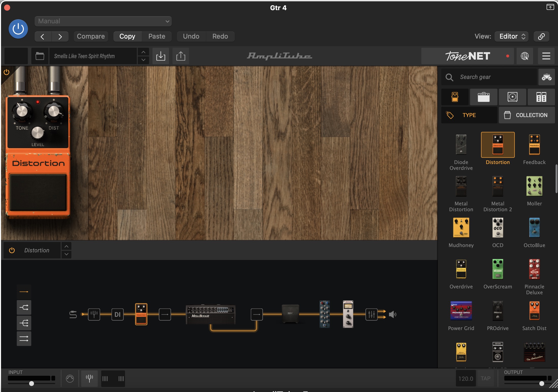Select the white compressor rack unit in chain
The height and width of the screenshot is (392, 558).
(348, 314)
